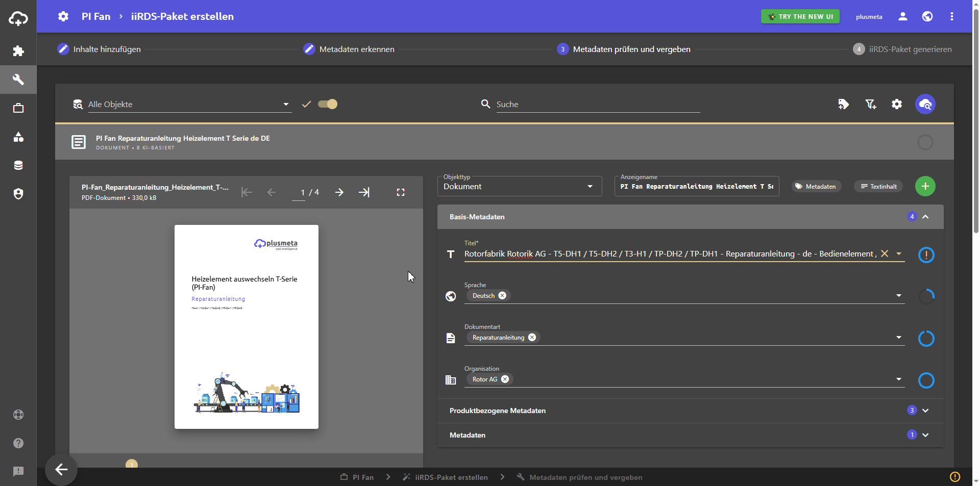Viewport: 980px width, 486px height.
Task: Collapse the Basis-Metadaten section
Action: click(925, 217)
